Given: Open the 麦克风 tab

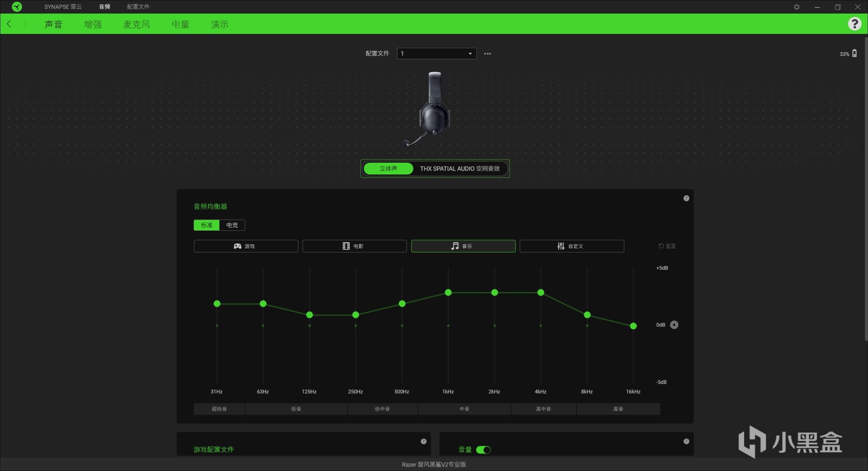Looking at the screenshot, I should 136,25.
